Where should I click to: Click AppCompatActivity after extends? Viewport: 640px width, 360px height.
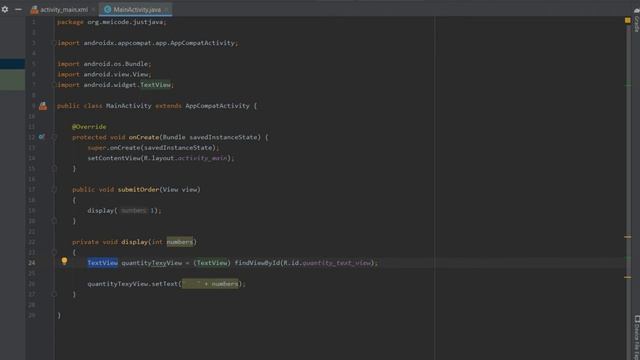point(217,106)
